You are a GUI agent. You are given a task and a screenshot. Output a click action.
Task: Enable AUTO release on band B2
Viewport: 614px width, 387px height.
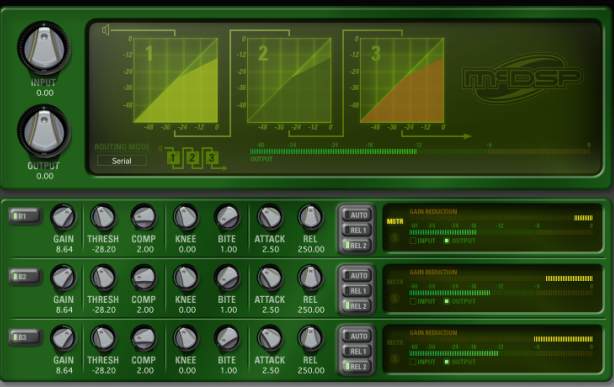(356, 276)
